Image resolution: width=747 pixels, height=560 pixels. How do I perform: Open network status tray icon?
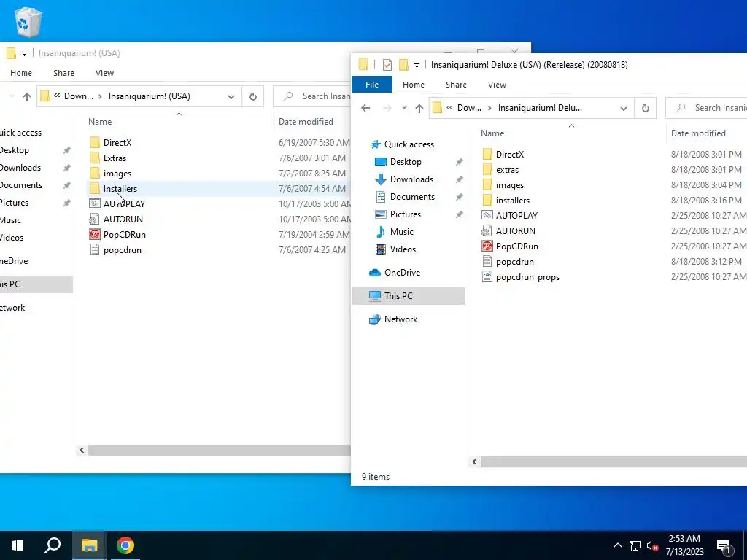635,545
